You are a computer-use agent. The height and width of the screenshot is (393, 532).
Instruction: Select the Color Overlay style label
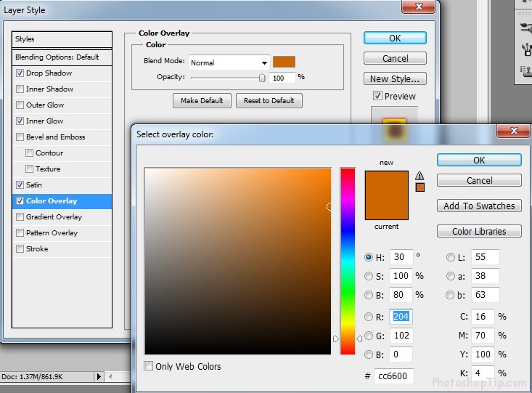click(52, 200)
